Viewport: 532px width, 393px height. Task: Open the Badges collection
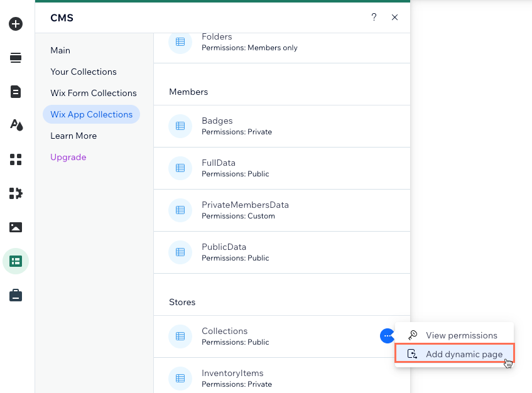pyautogui.click(x=282, y=126)
